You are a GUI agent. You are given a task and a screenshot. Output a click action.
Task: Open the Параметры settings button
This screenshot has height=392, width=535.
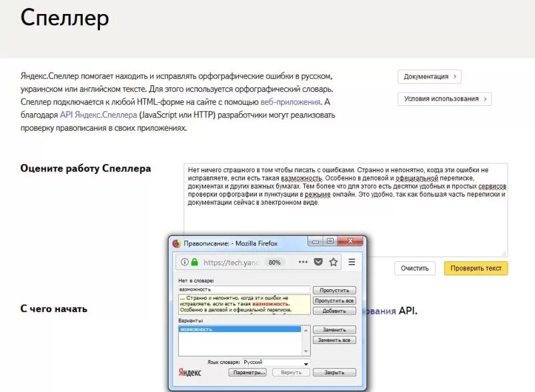247,373
